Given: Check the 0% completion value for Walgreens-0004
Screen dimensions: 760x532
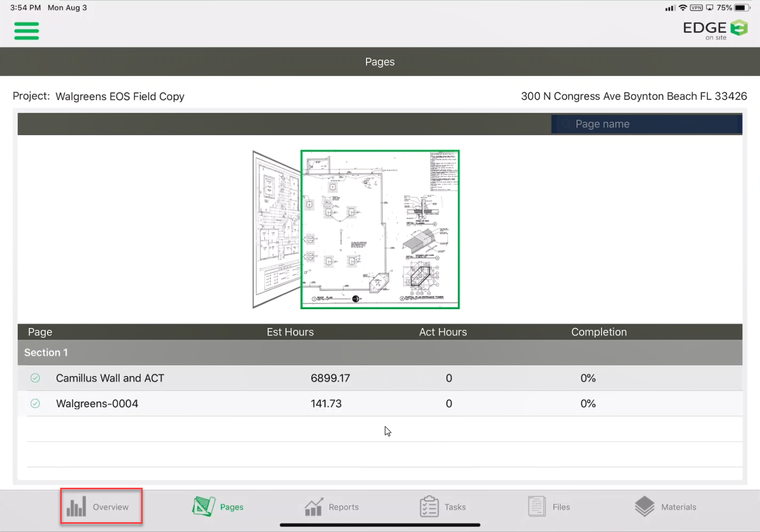Looking at the screenshot, I should [588, 404].
